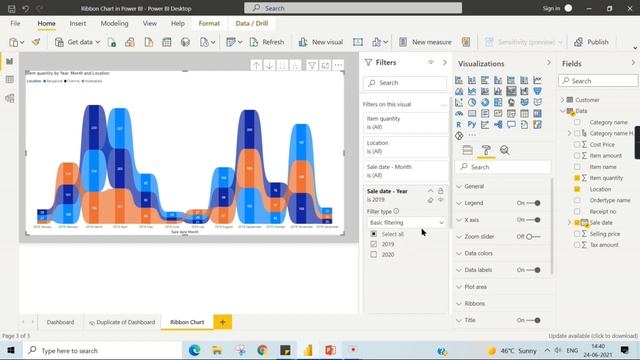Switch to Model view in left sidebar
Screen dimensions: 640x360
[10, 98]
